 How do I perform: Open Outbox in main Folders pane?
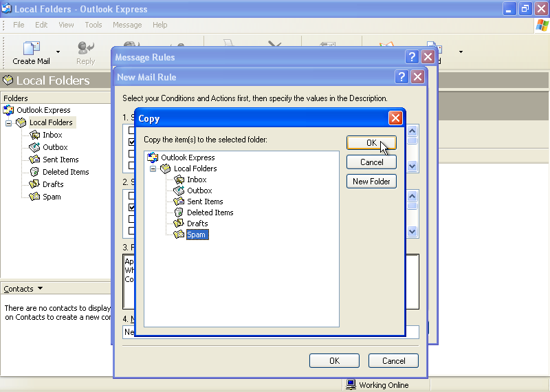pos(55,147)
